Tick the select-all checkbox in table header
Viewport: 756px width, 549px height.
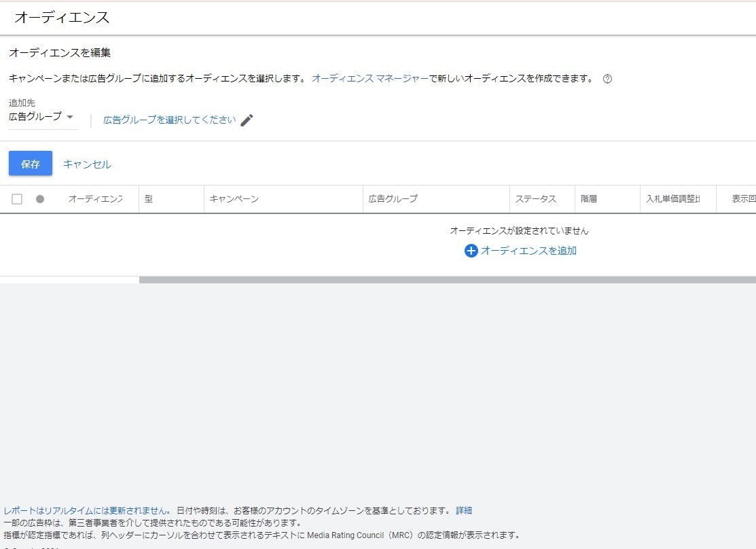pos(17,199)
